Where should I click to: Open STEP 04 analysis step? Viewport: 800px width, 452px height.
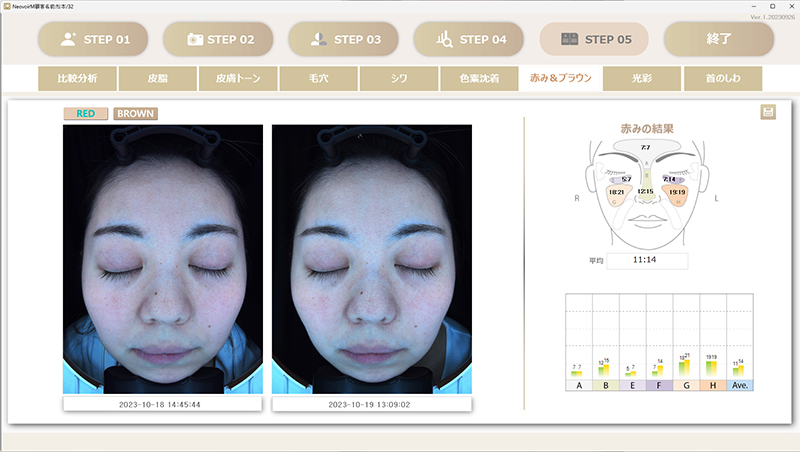pos(468,39)
